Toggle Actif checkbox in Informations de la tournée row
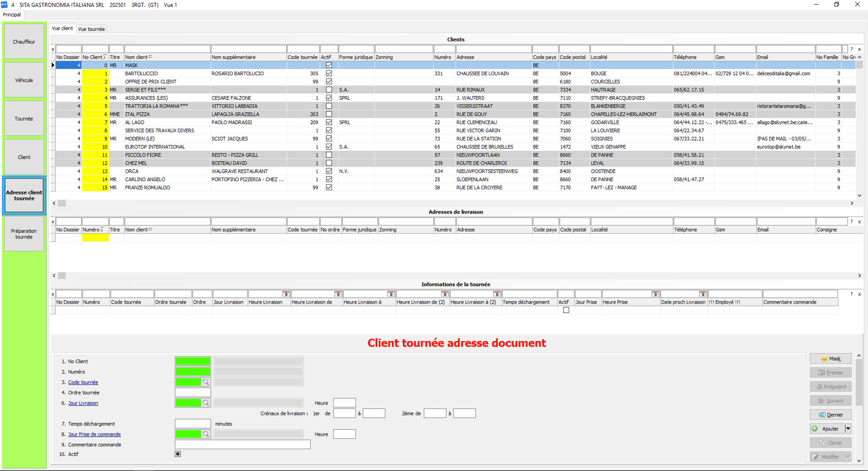Image resolution: width=868 pixels, height=471 pixels. 566,310
